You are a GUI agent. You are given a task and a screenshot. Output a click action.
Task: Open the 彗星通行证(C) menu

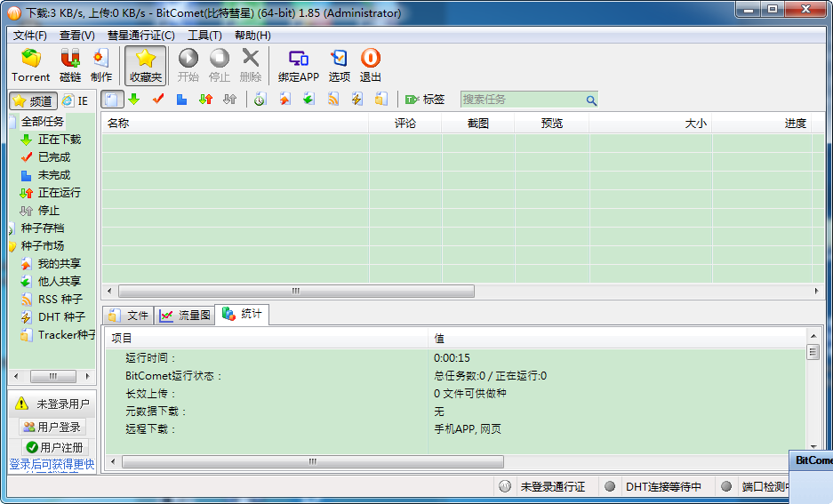(x=140, y=36)
